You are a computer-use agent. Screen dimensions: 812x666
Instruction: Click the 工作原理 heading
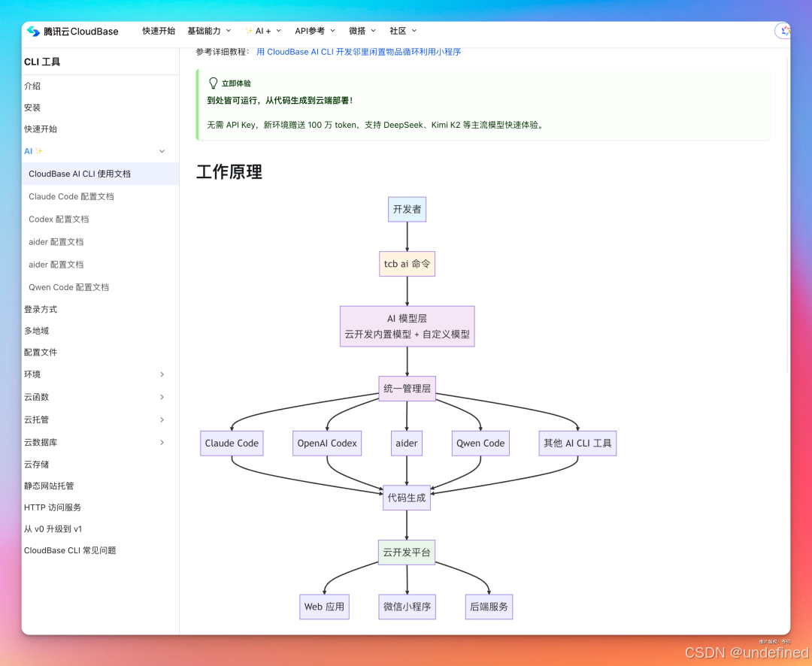point(229,172)
